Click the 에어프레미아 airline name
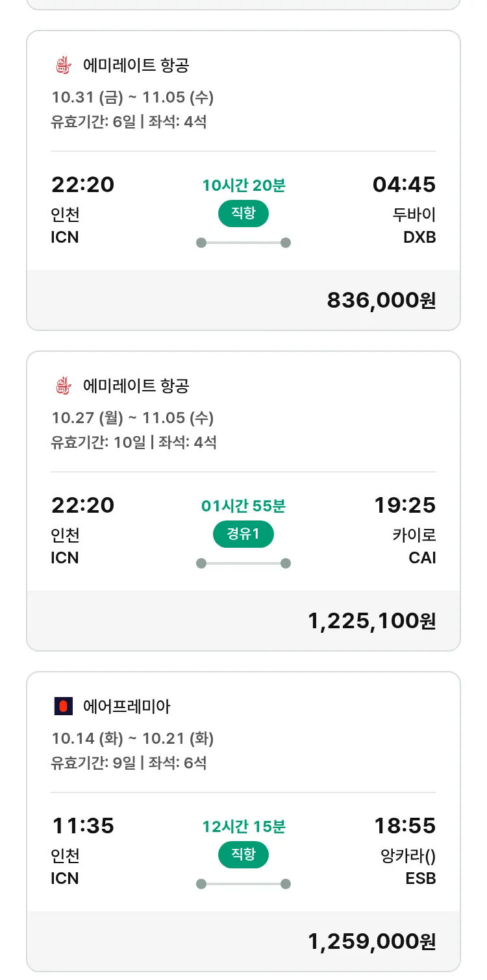This screenshot has width=487, height=980. click(127, 707)
